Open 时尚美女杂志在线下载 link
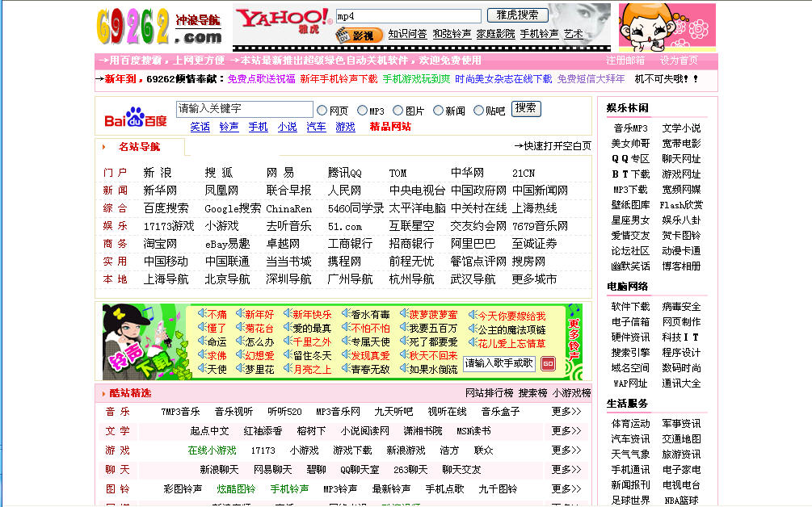 point(503,79)
